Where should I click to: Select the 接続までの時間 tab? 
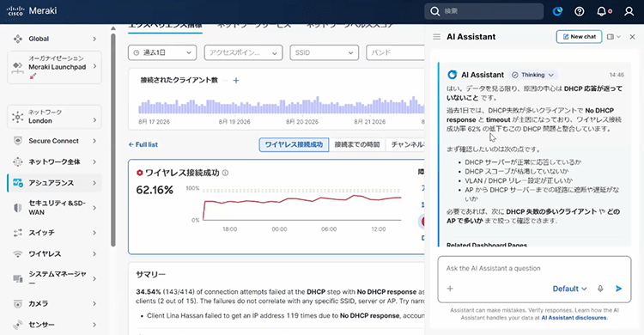pyautogui.click(x=357, y=144)
